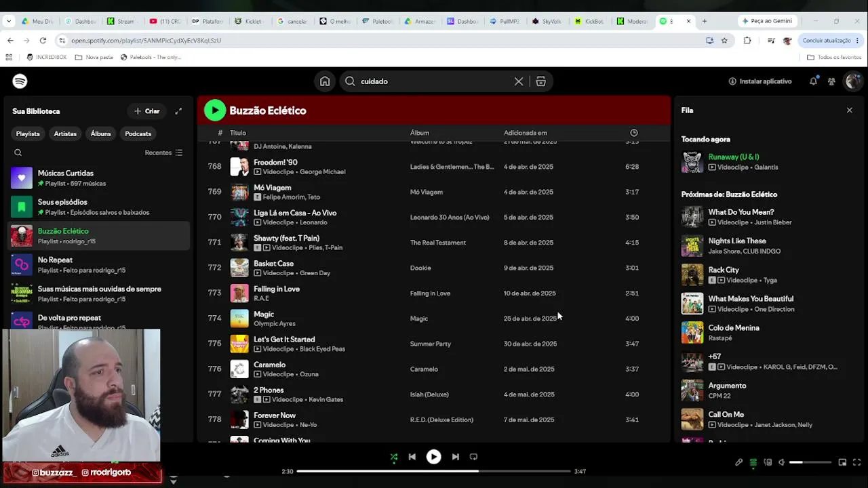Filter library by Álbuns
The width and height of the screenshot is (868, 488).
(x=100, y=134)
